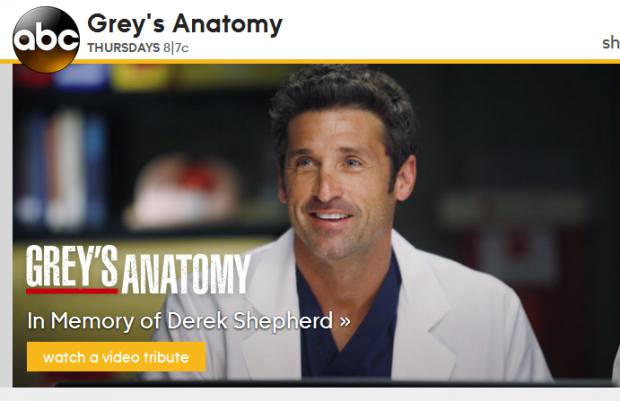Click the doctor's face in hero banner
The image size is (620, 401).
[x=335, y=186]
